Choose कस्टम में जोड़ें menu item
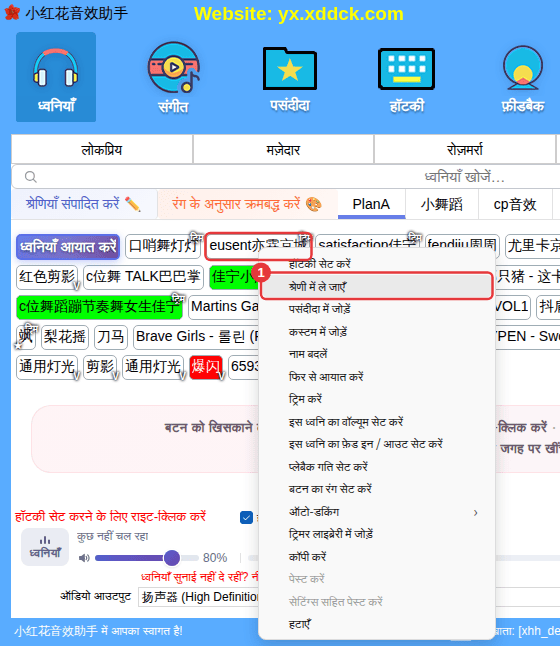The height and width of the screenshot is (646, 560). pos(377,331)
